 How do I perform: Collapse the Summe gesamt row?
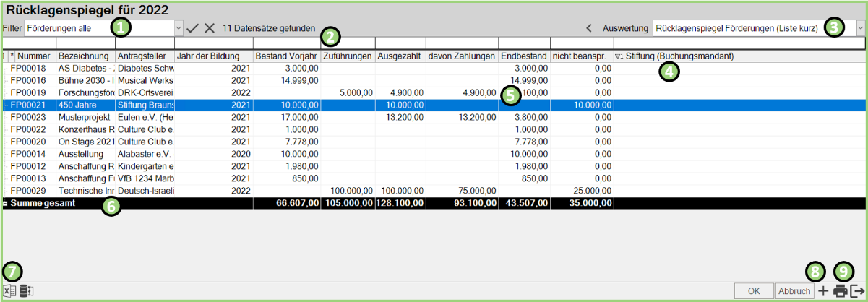pos(5,204)
